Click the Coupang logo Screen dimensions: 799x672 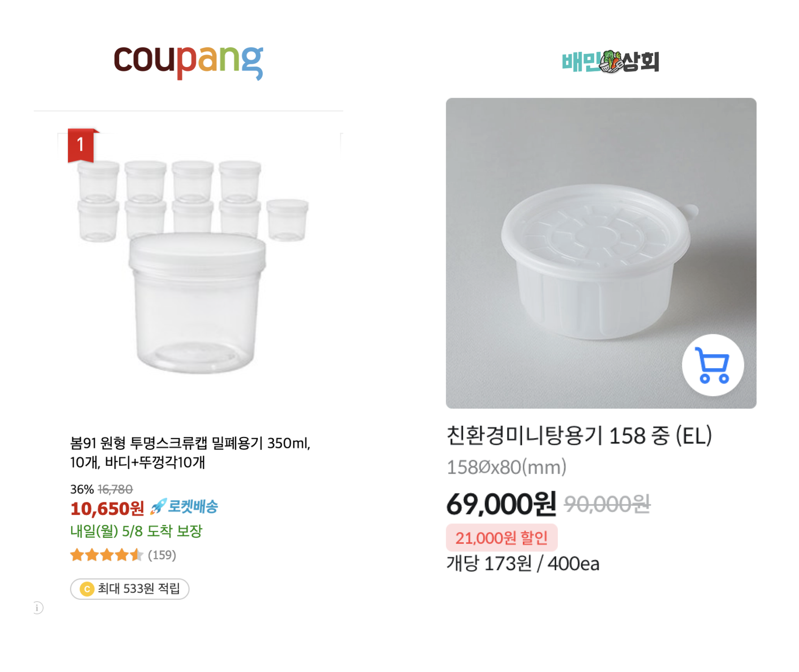188,62
